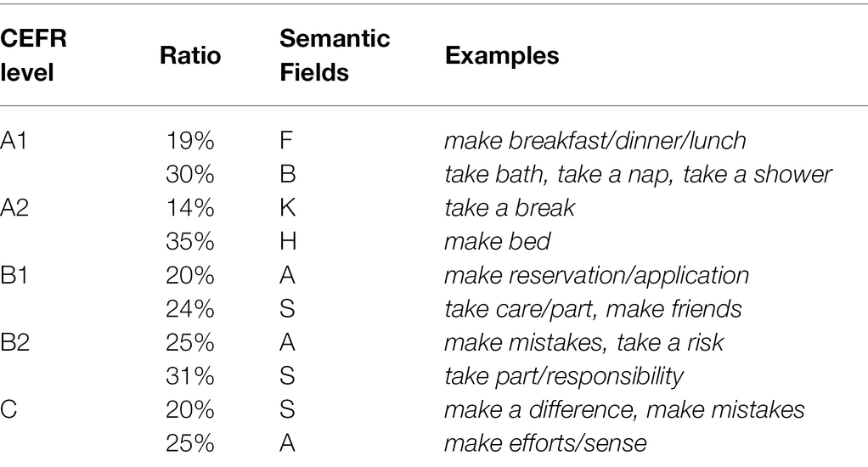Click the B2 level cell
Viewport: 868px width, 467px height.
[15, 342]
